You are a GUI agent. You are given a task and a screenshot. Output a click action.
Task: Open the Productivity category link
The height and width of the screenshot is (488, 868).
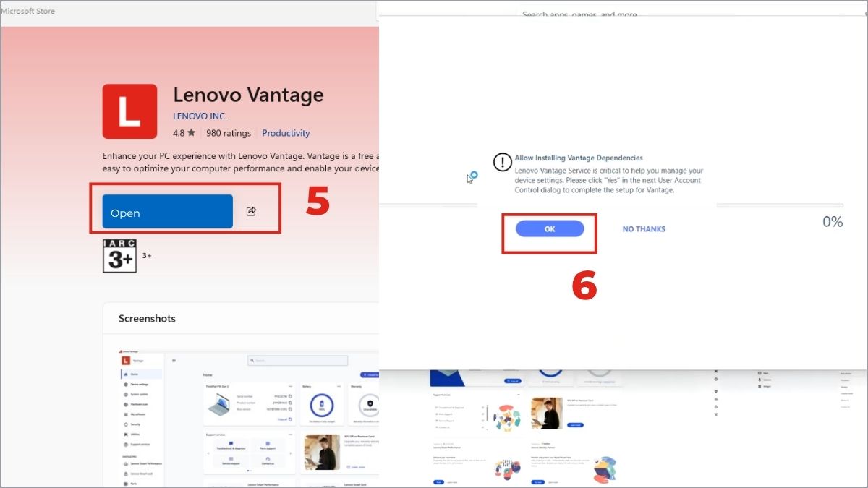tap(286, 133)
